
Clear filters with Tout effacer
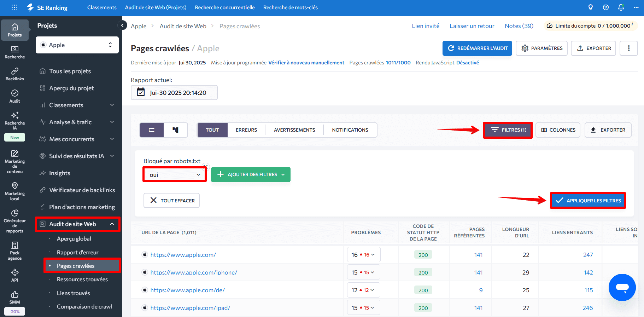click(172, 200)
